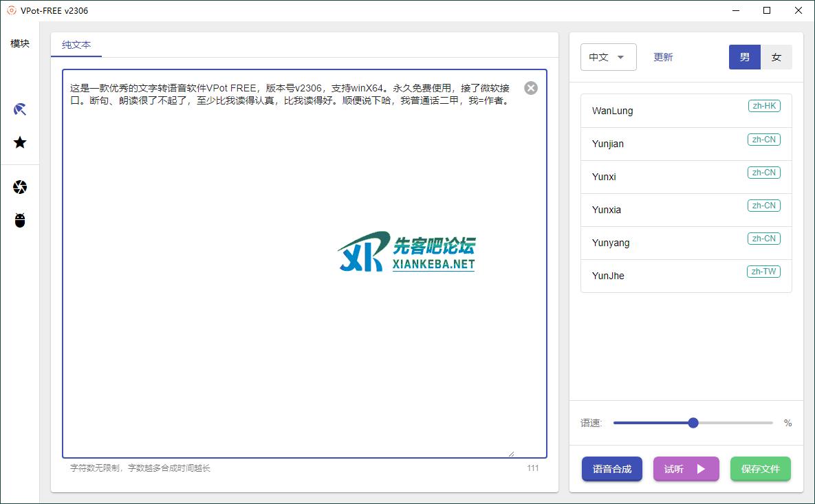Click the star icon in sidebar
This screenshot has height=504, width=815.
[x=20, y=142]
